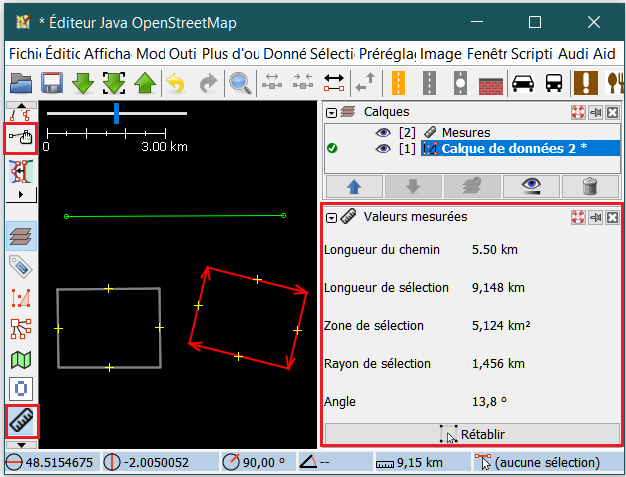626x477 pixels.
Task: Show more sidebar tools with down arrow
Action: pos(22,445)
